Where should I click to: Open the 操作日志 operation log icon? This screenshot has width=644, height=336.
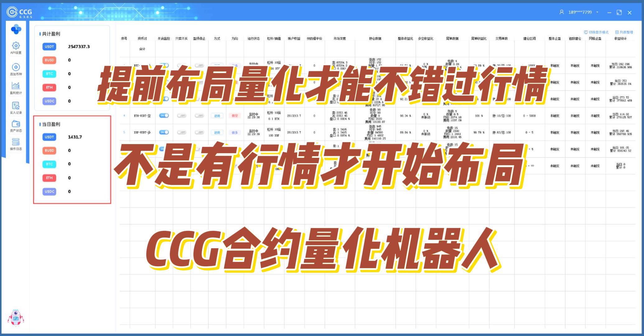(16, 142)
